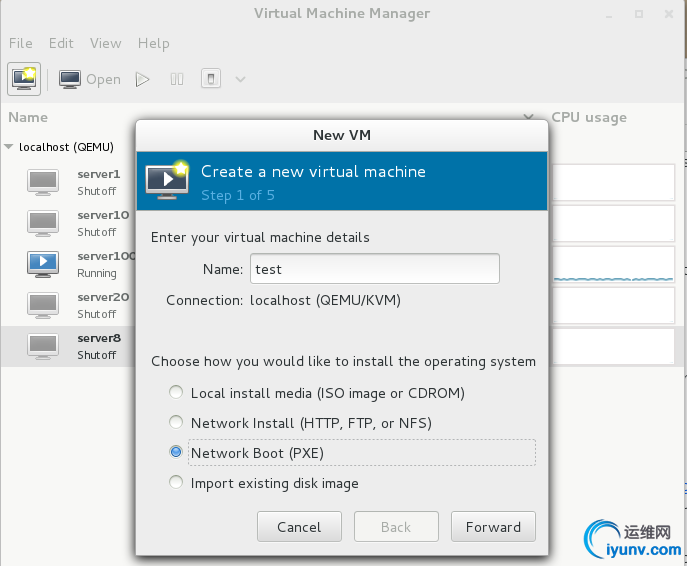Click Forward to proceed to step 2

click(493, 527)
